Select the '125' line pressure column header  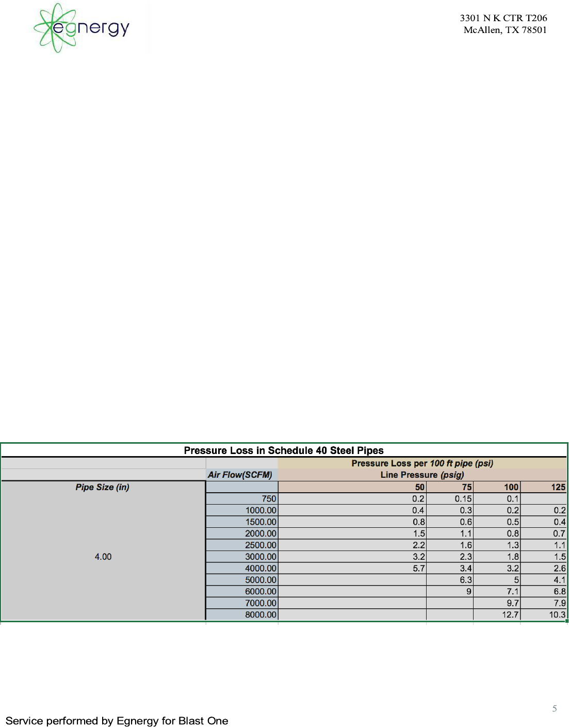click(x=544, y=487)
